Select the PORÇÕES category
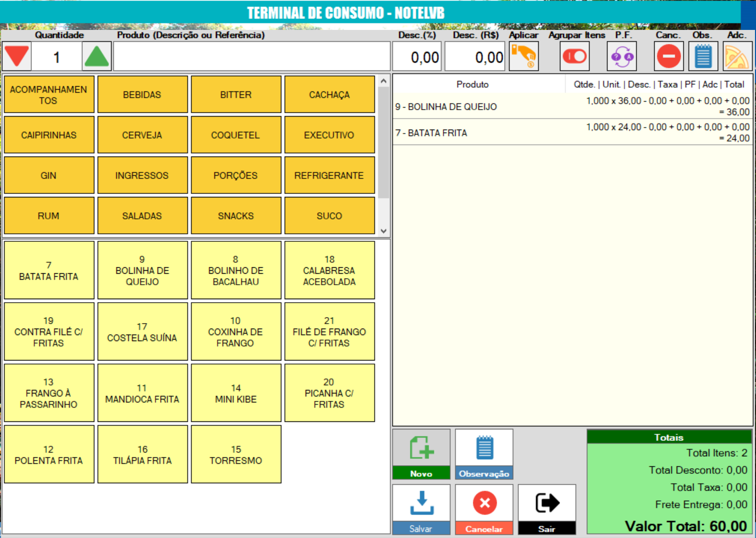 click(235, 176)
